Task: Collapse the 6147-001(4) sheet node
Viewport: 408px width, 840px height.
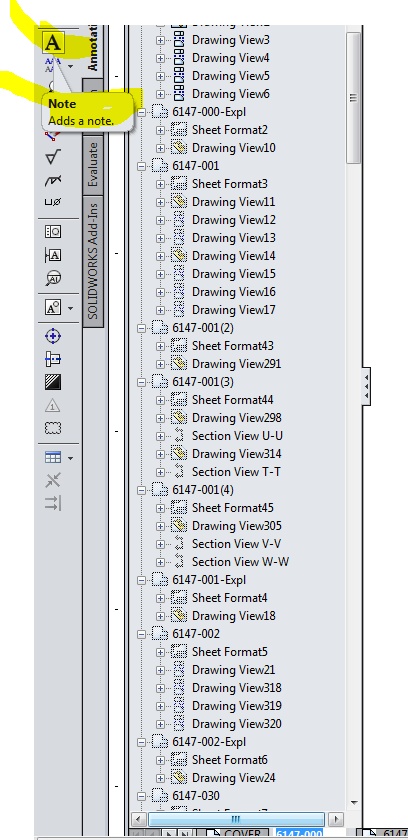Action: tap(141, 490)
